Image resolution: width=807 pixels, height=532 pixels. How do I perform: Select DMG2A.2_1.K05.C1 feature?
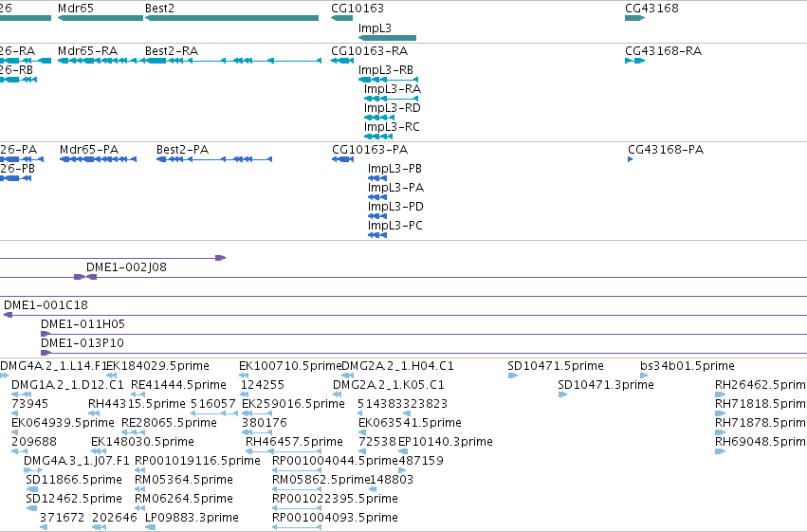389,385
